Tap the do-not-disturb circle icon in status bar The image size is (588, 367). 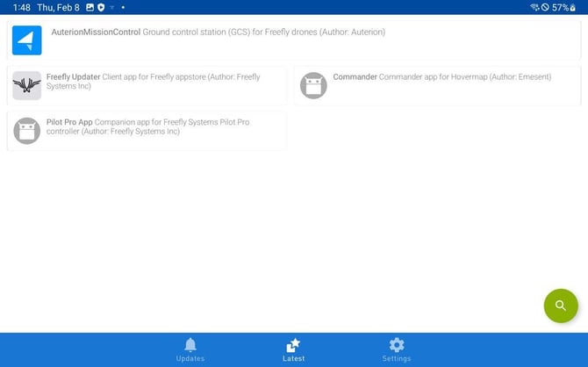click(x=545, y=7)
